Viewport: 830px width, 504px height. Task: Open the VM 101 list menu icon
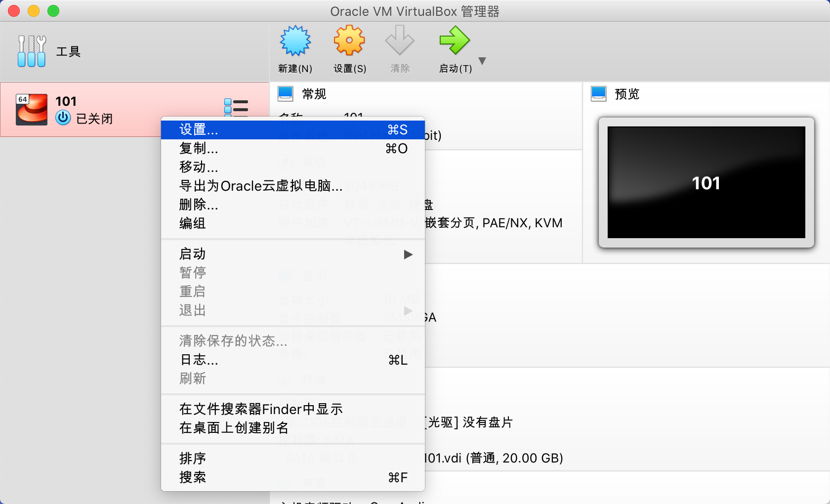(236, 107)
